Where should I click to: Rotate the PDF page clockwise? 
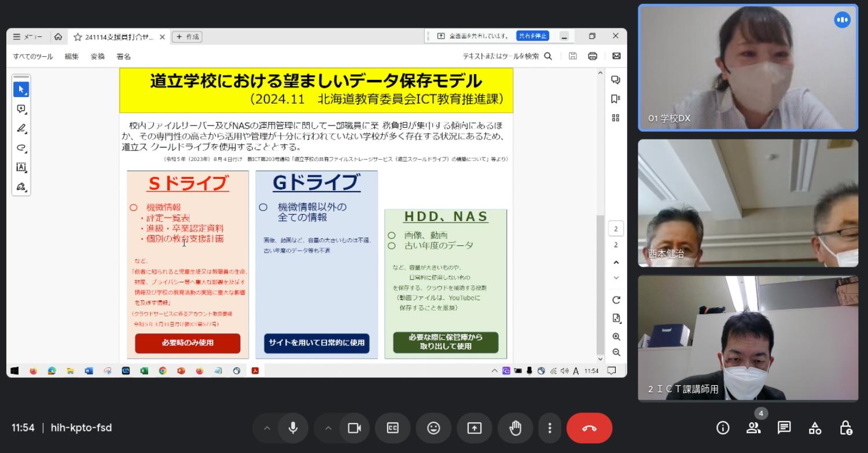point(616,300)
